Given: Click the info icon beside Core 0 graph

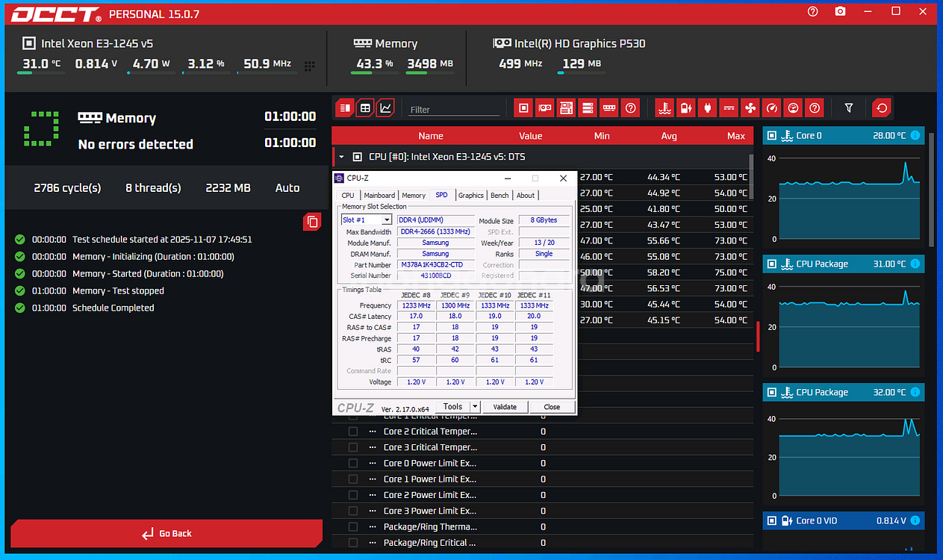Looking at the screenshot, I should click(915, 136).
